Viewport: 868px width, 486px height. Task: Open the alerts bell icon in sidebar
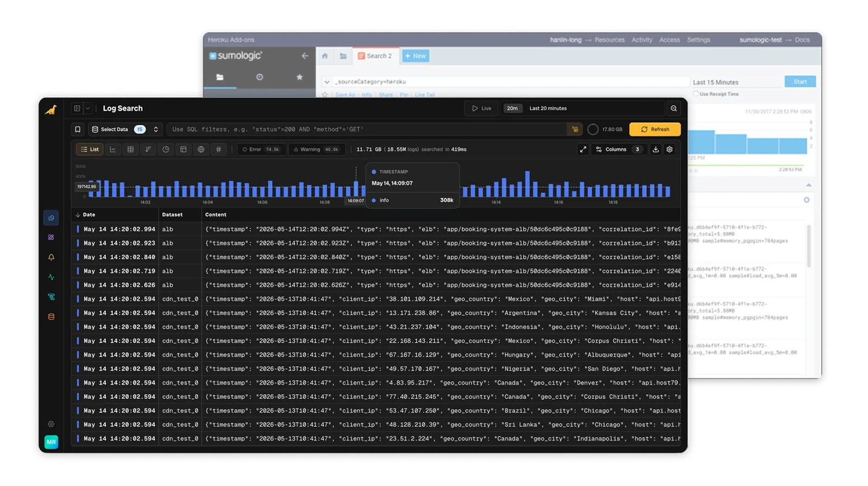(51, 257)
